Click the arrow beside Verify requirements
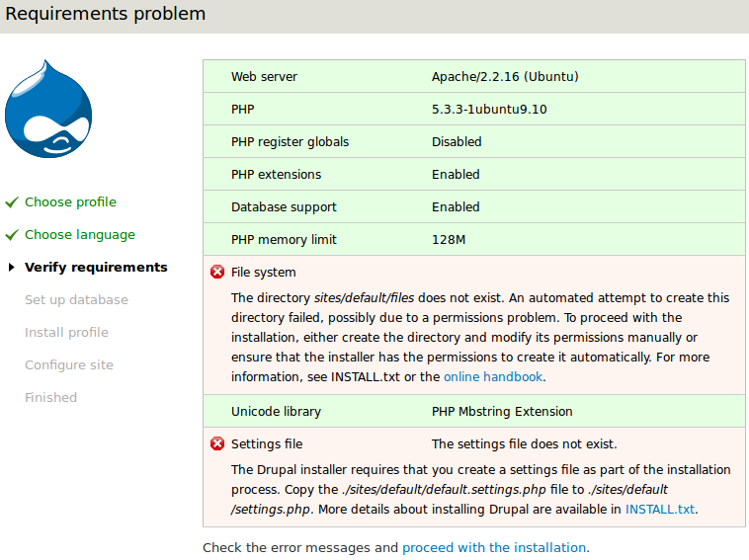 click(x=12, y=268)
